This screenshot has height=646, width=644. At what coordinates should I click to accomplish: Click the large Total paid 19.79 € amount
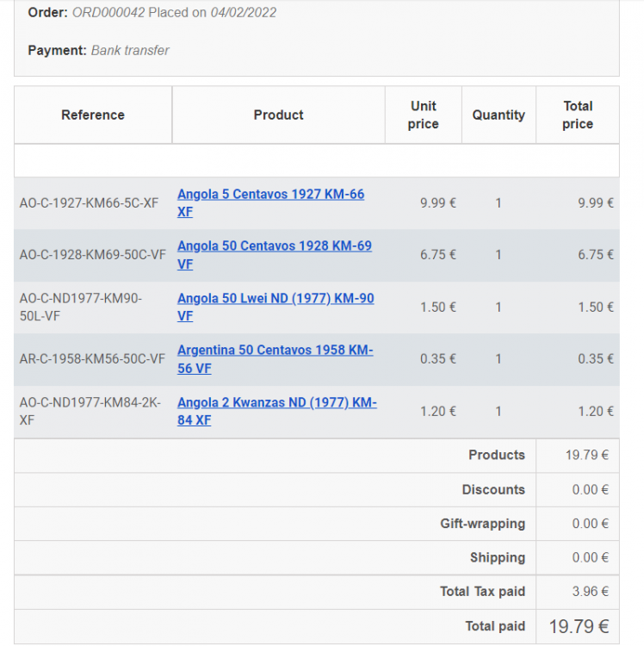click(x=579, y=627)
